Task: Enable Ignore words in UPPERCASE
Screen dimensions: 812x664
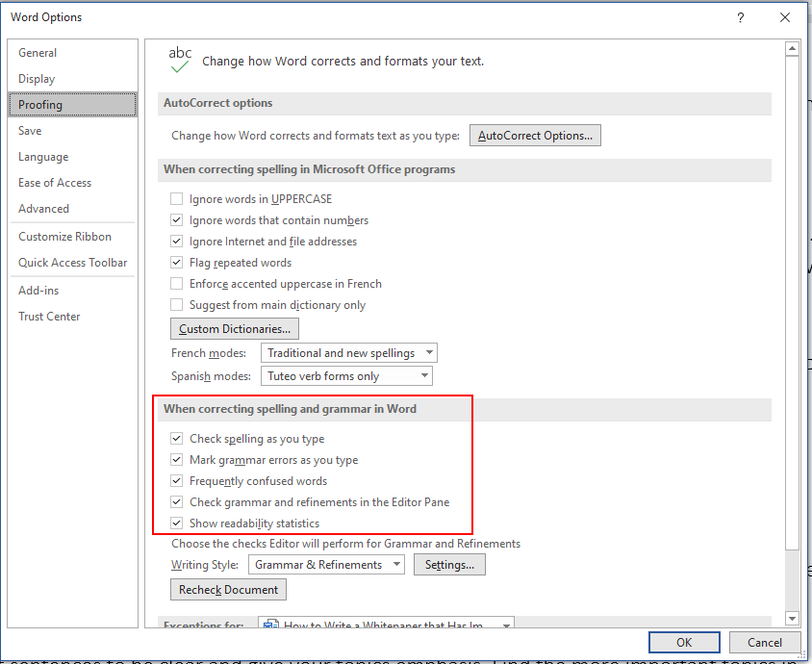Action: click(177, 199)
